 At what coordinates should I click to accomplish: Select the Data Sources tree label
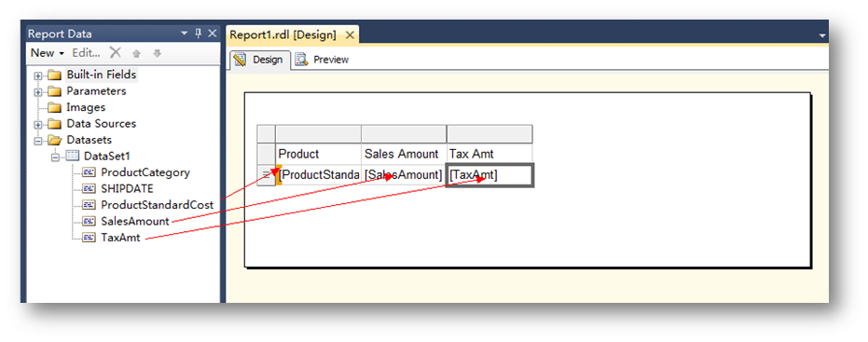102,123
